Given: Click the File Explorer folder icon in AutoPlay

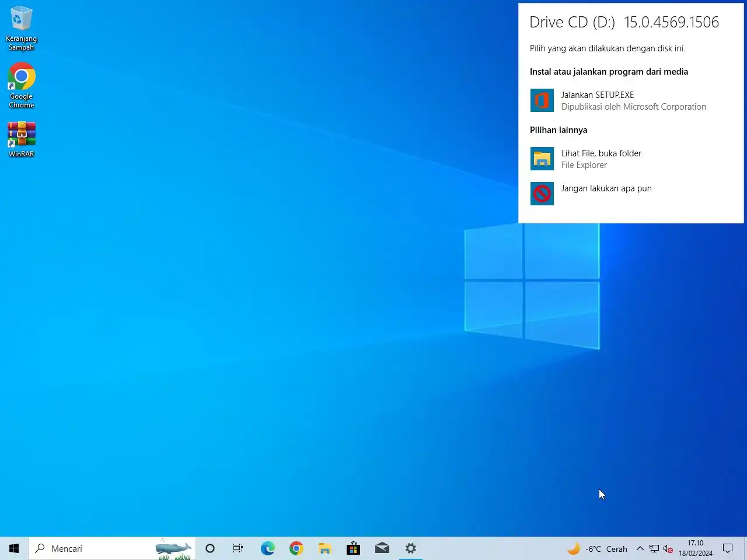Looking at the screenshot, I should click(x=542, y=159).
